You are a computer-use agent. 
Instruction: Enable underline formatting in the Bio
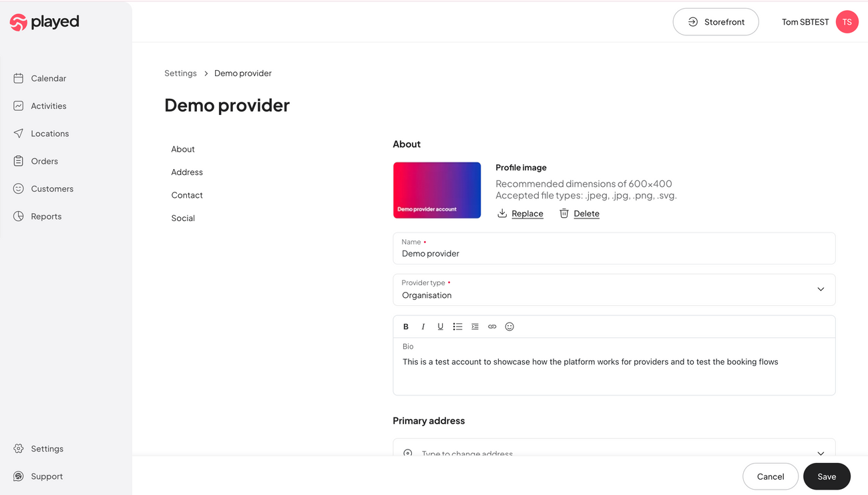click(441, 326)
